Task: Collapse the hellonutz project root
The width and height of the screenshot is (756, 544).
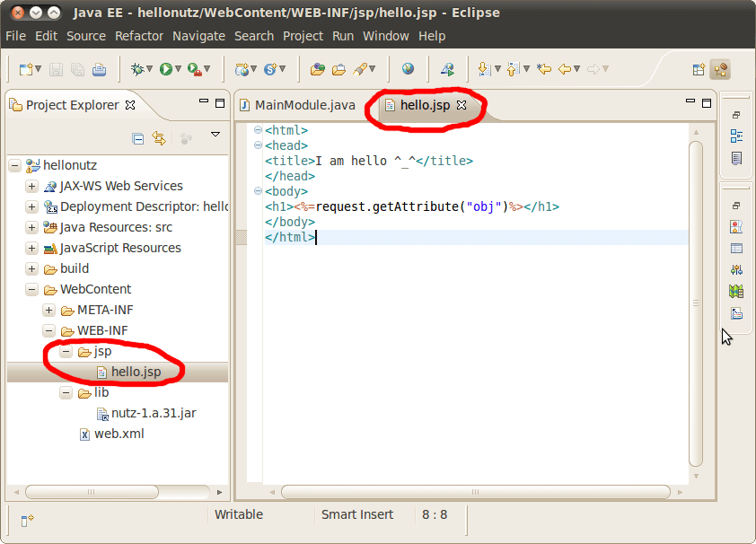Action: (14, 166)
